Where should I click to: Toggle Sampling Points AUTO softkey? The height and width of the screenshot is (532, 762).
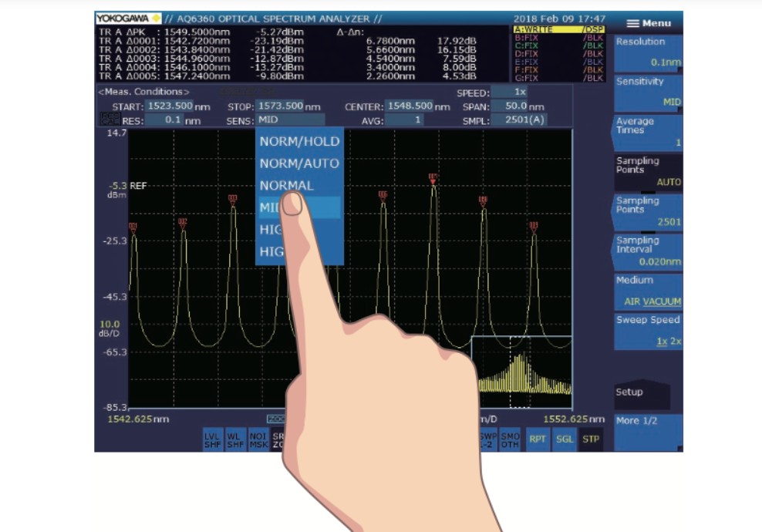(648, 172)
